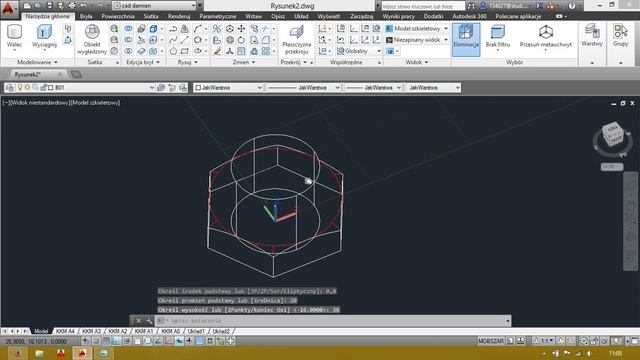The height and width of the screenshot is (360, 640).
Task: Click the Erase pencil tool in Zmień panel
Action: tap(218, 51)
